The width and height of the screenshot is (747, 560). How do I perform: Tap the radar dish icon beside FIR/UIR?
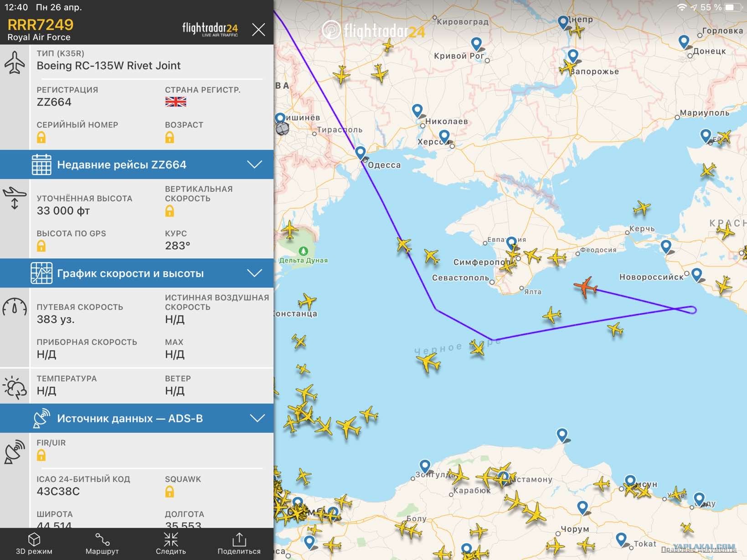point(15,452)
